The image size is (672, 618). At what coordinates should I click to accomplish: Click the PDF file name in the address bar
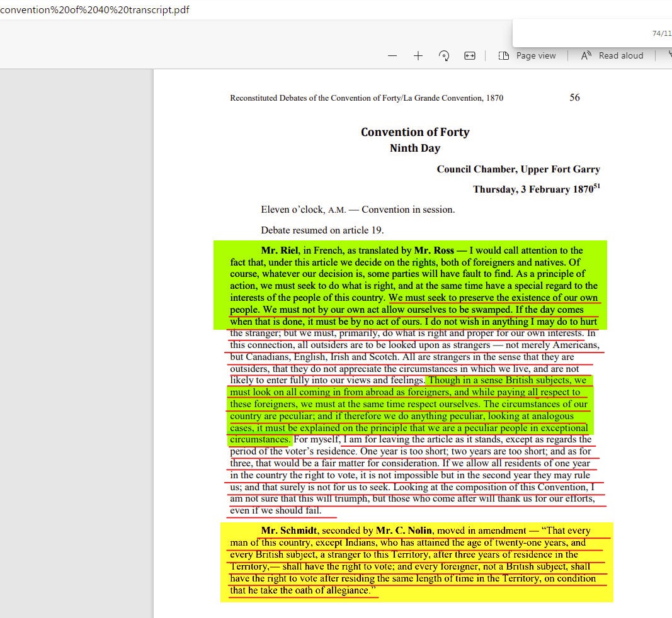[x=94, y=10]
